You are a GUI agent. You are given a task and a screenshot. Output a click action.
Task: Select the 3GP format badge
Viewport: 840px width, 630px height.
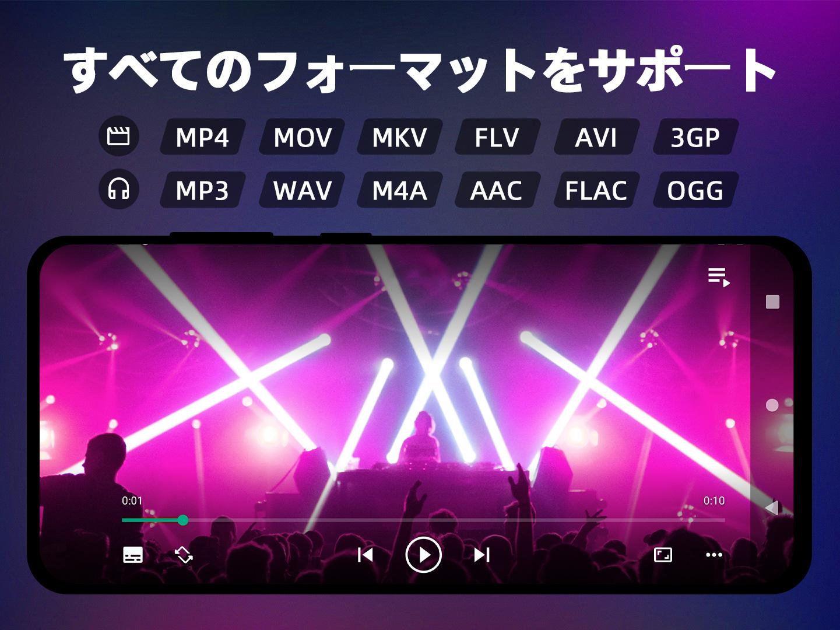(x=695, y=137)
